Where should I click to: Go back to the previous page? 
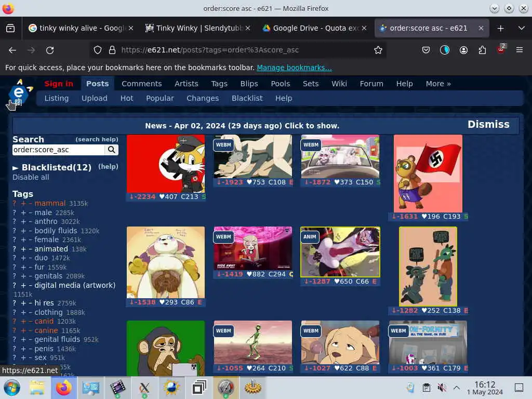point(12,50)
